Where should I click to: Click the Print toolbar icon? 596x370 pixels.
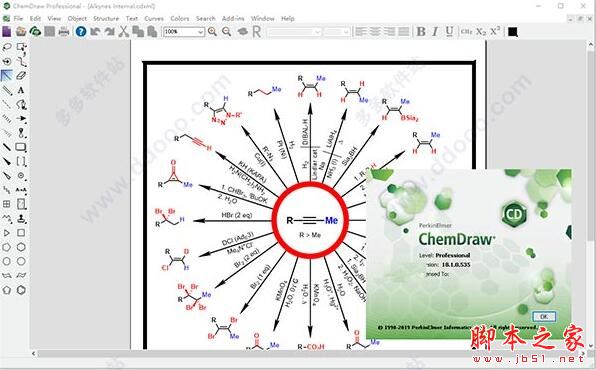click(x=64, y=32)
